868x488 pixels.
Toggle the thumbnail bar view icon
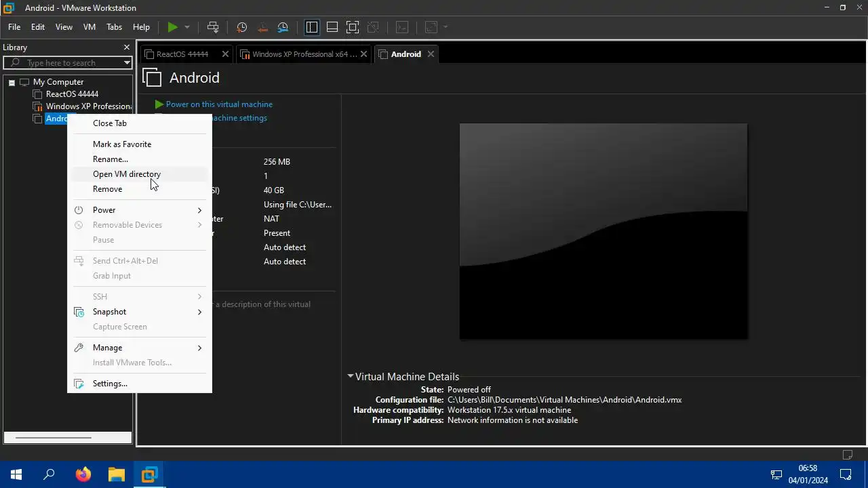tap(332, 27)
